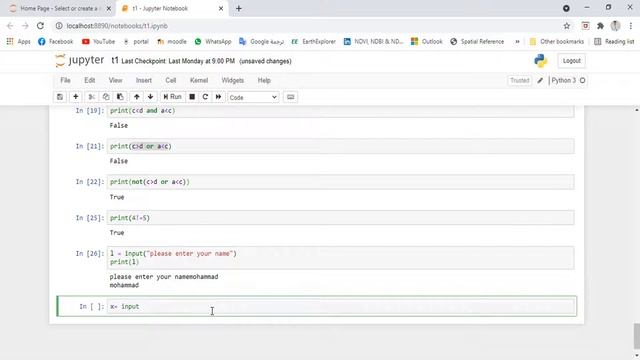Run the selected cell
Viewport: 640px width, 360px height.
(173, 97)
